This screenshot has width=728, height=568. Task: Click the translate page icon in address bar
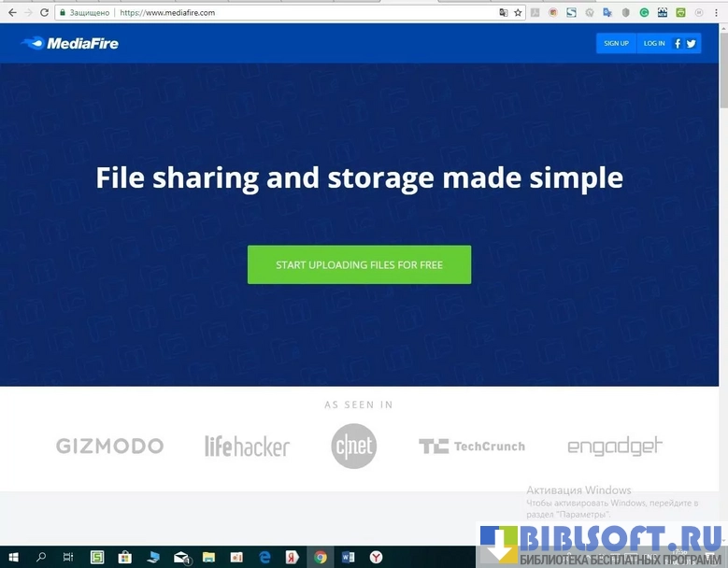click(504, 13)
